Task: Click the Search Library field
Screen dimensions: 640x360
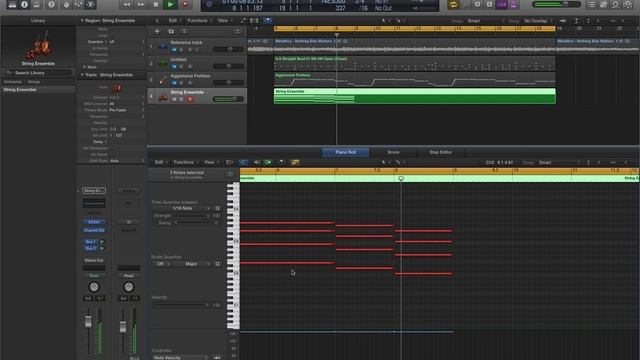Action: 38,73
